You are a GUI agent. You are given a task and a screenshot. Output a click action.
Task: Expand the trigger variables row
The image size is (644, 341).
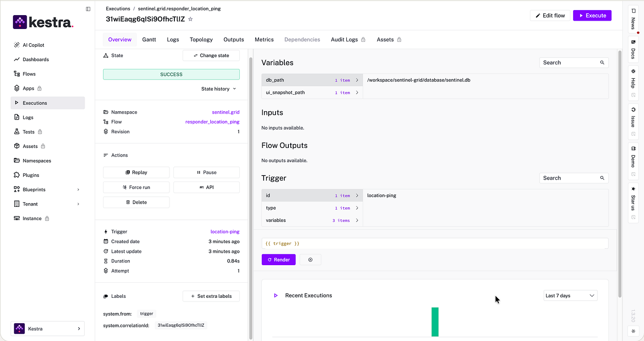pyautogui.click(x=312, y=220)
